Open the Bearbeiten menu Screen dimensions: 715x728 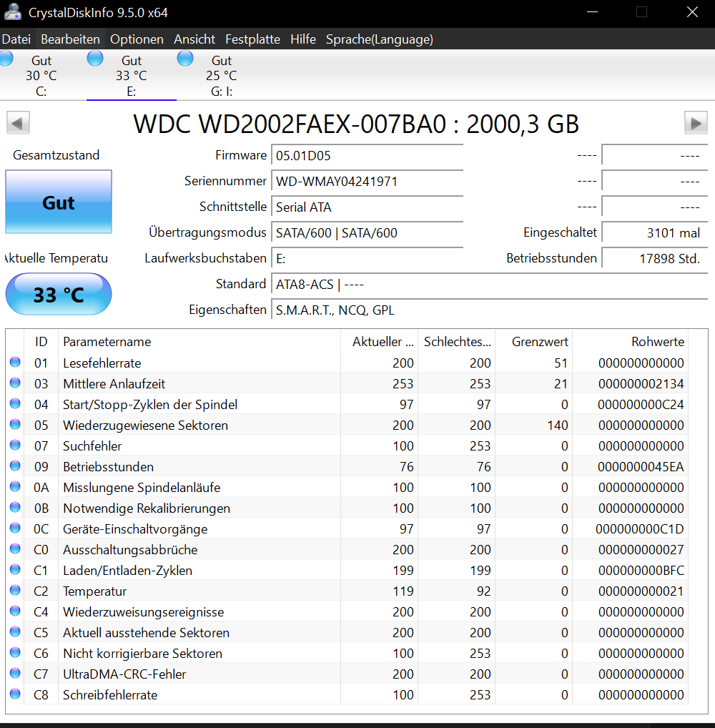tap(70, 39)
